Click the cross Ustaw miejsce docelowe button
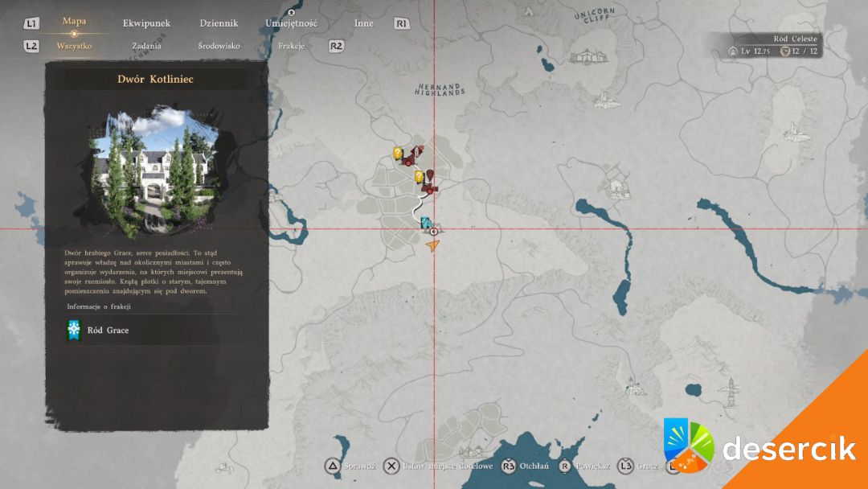The height and width of the screenshot is (489, 868). [x=391, y=466]
